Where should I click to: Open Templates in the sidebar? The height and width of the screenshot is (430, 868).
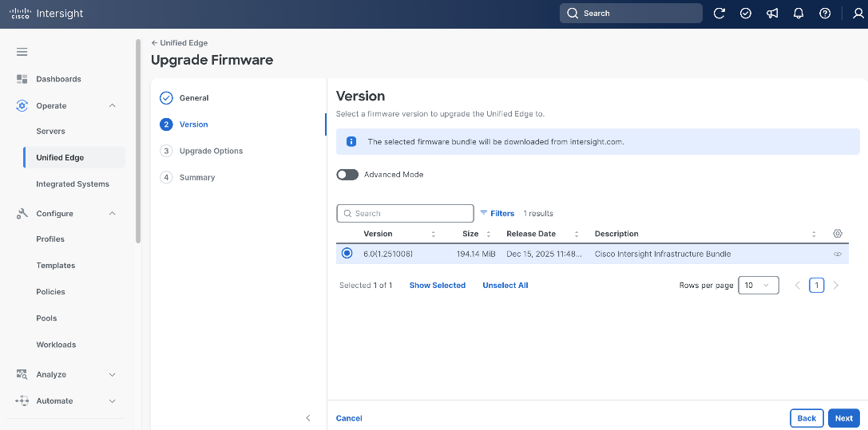(x=55, y=266)
